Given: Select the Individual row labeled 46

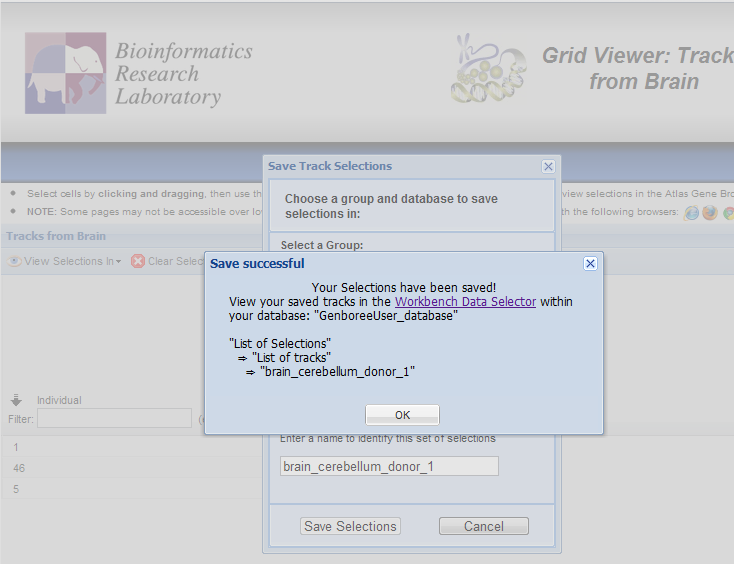Looking at the screenshot, I should click(19, 468).
